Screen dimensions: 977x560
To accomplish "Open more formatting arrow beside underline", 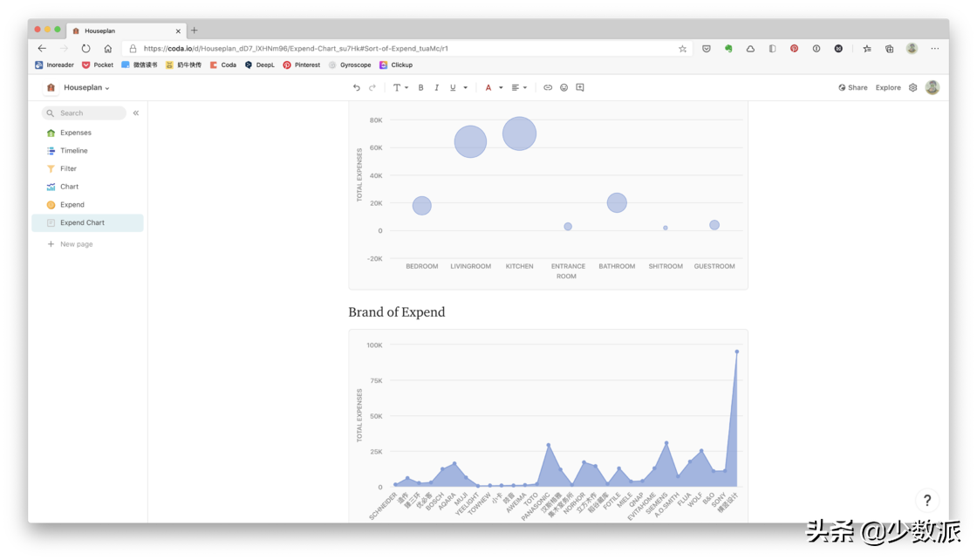I will coord(466,88).
